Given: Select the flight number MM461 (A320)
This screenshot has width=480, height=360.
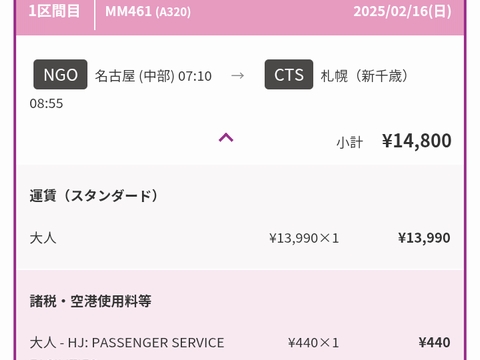Looking at the screenshot, I should [148, 12].
